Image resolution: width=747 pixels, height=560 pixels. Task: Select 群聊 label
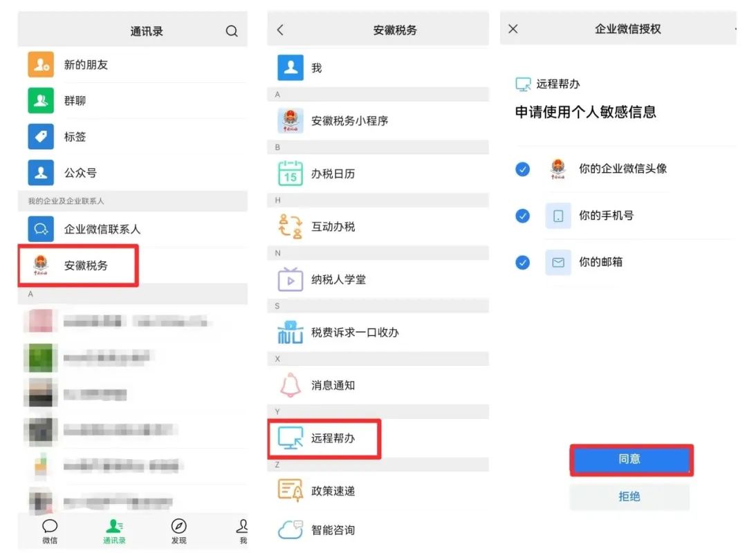(x=75, y=100)
